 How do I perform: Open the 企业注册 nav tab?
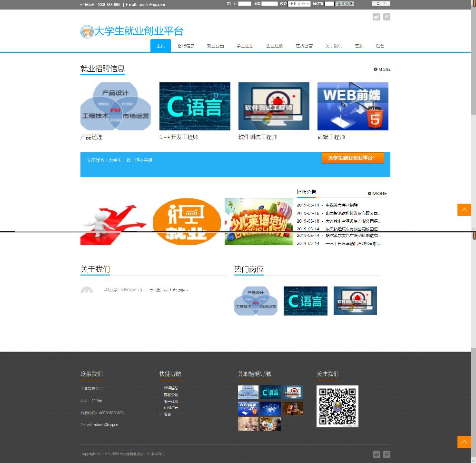pyautogui.click(x=275, y=46)
